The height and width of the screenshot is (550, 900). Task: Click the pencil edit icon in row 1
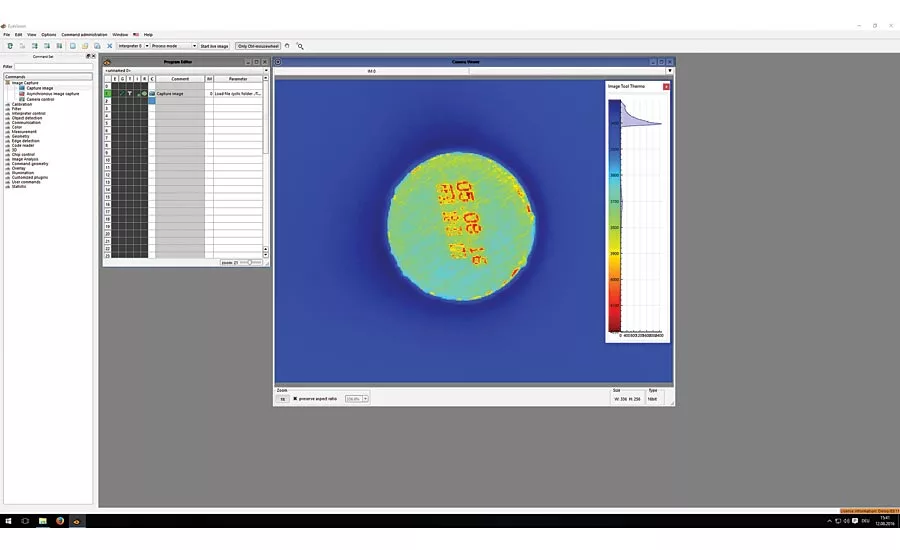122,93
